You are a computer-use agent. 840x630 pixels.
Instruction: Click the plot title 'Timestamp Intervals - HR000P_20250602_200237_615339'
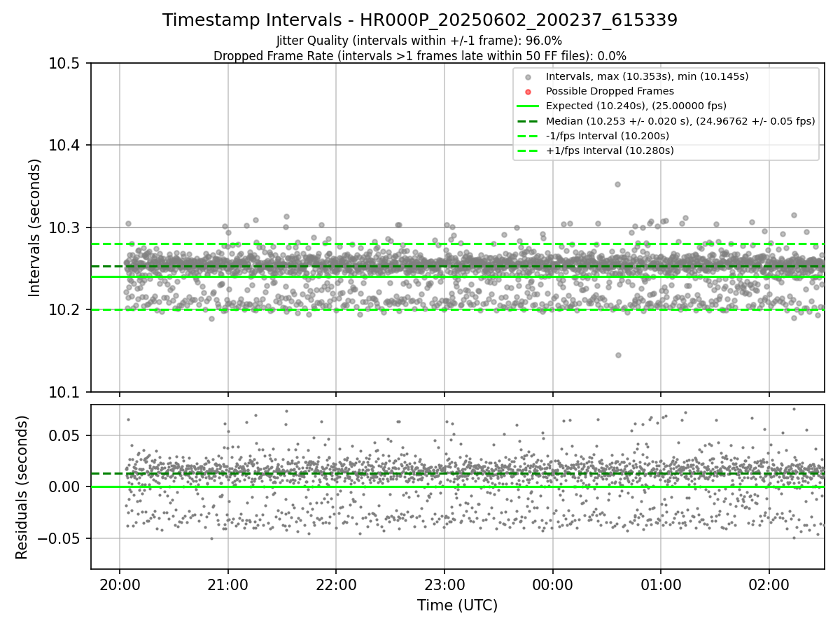coord(420,20)
